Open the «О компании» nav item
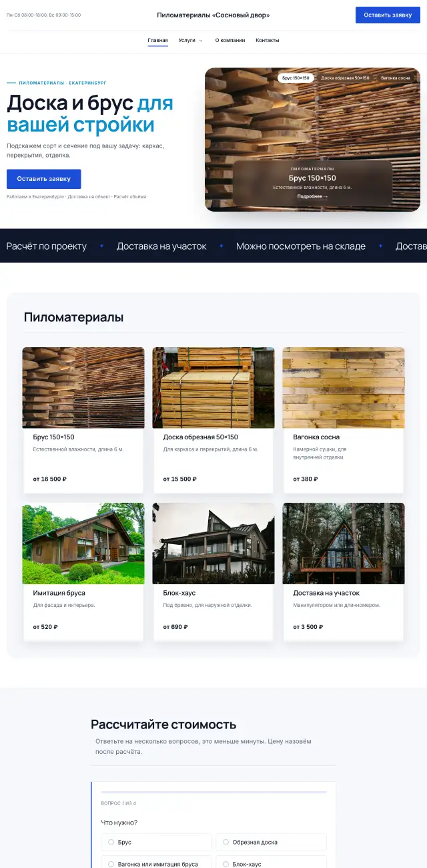The image size is (427, 868). 230,40
